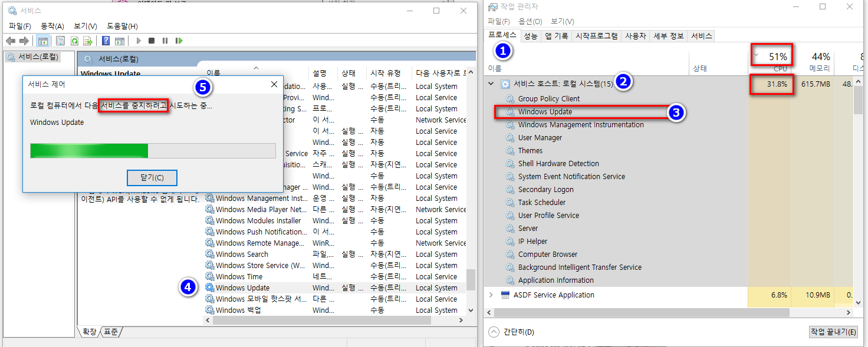Open 보기(V) menu in Services window
Viewport: 868px width, 347px height.
pos(86,27)
